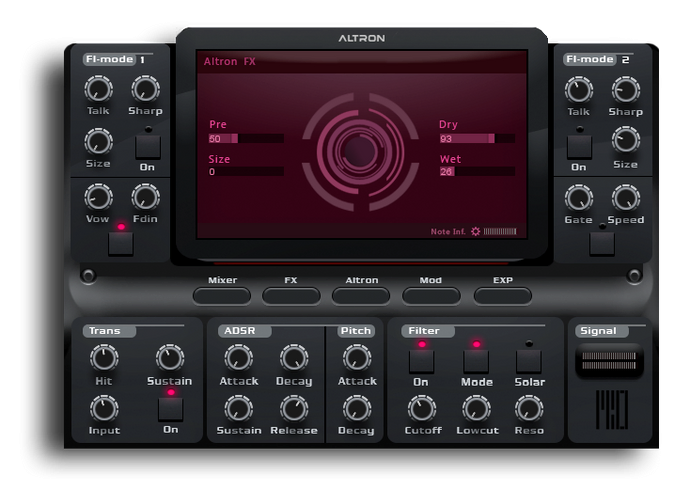Click the ADSR Sustain knob
Image resolution: width=690 pixels, height=490 pixels.
[239, 409]
